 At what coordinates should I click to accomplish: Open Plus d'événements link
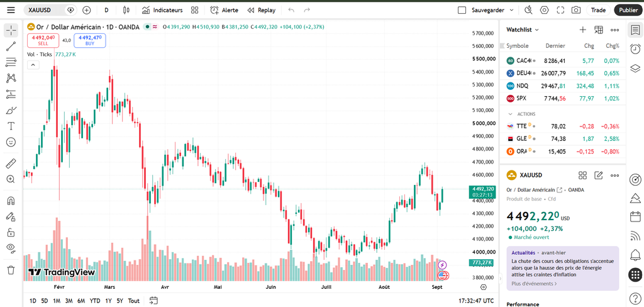(x=534, y=284)
